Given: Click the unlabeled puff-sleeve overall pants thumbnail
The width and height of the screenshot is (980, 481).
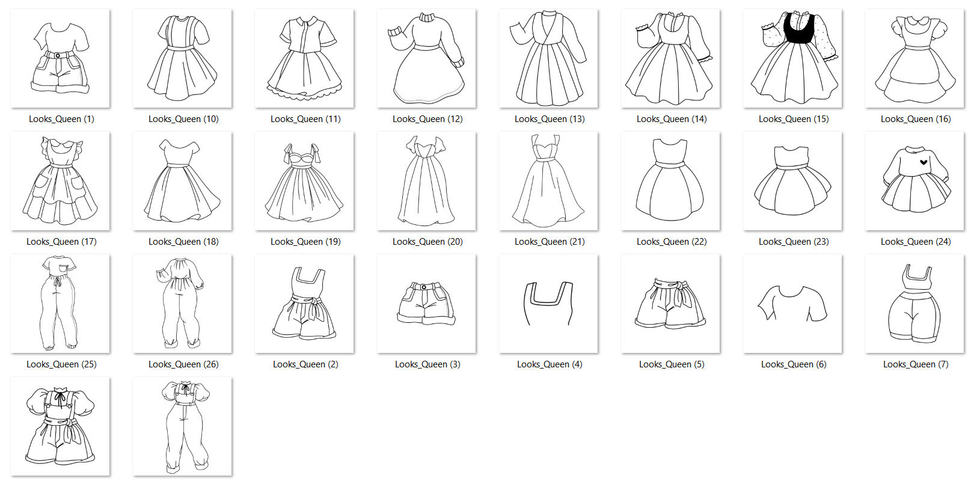Looking at the screenshot, I should tap(182, 426).
